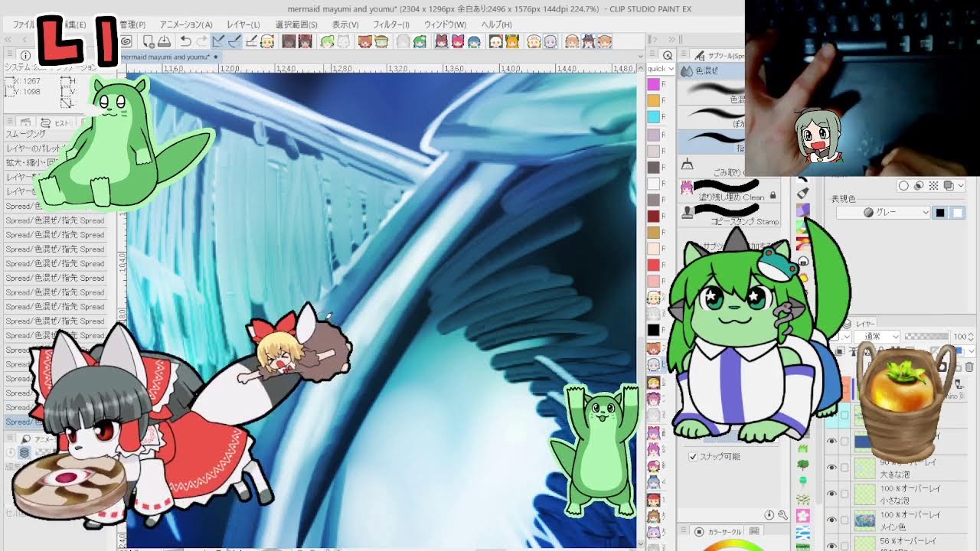Open the グレー expression color dropdown
The height and width of the screenshot is (551, 980).
coord(884,212)
